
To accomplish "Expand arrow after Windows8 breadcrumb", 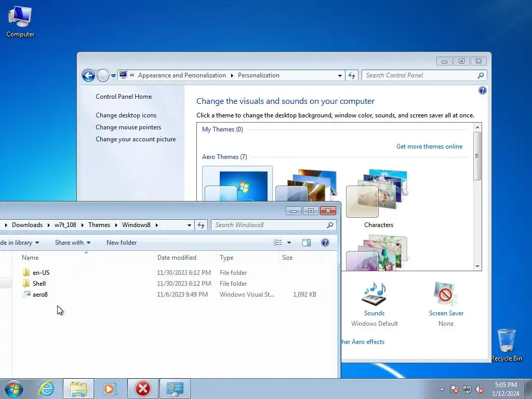I will click(x=157, y=225).
